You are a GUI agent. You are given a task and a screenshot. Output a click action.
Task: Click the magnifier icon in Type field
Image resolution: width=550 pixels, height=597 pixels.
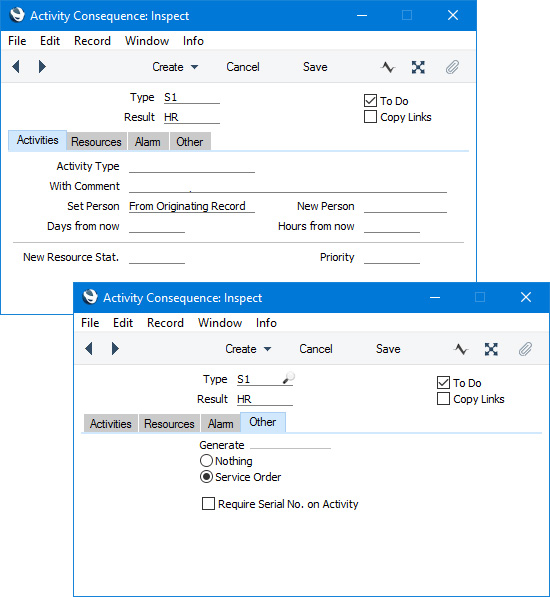coord(289,378)
